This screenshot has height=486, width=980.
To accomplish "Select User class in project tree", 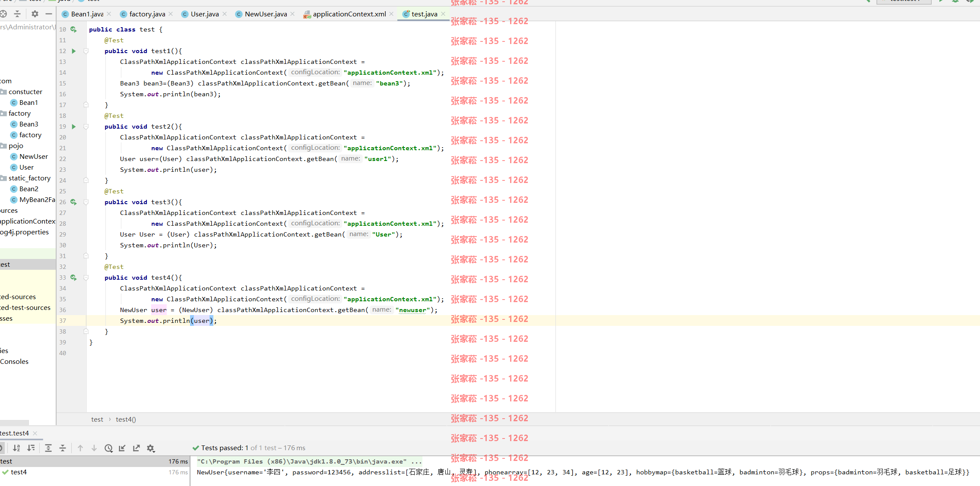I will point(26,167).
